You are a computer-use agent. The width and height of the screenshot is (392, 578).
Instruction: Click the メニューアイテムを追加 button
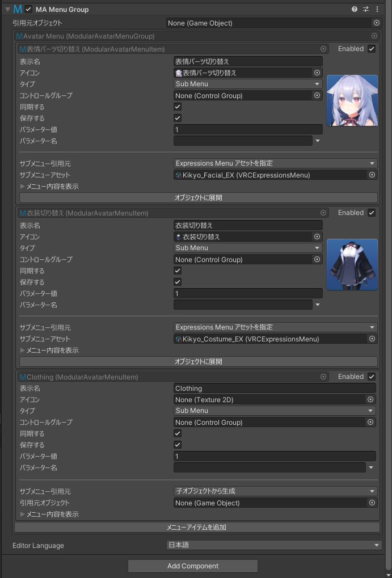(197, 528)
